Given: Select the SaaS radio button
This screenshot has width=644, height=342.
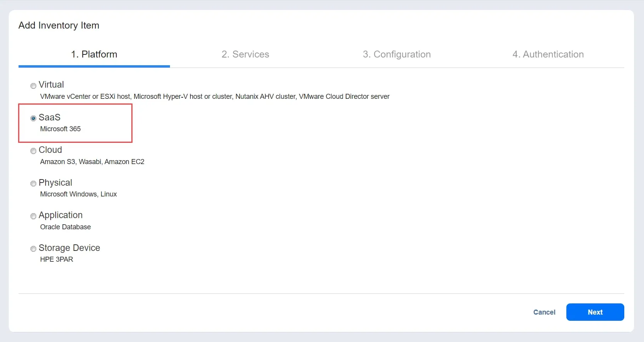Looking at the screenshot, I should tap(33, 118).
